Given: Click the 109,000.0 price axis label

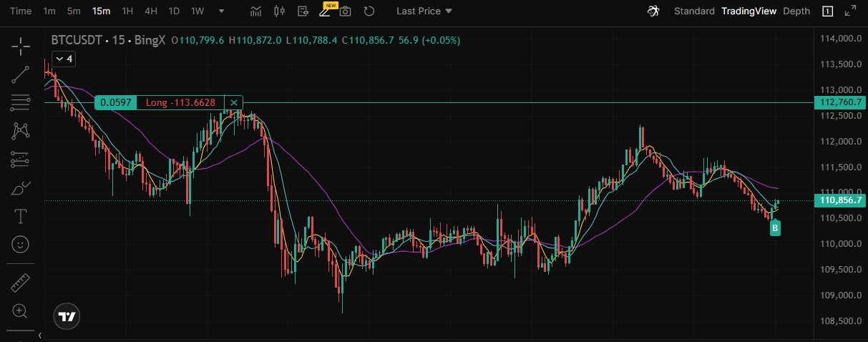Looking at the screenshot, I should click(840, 295).
